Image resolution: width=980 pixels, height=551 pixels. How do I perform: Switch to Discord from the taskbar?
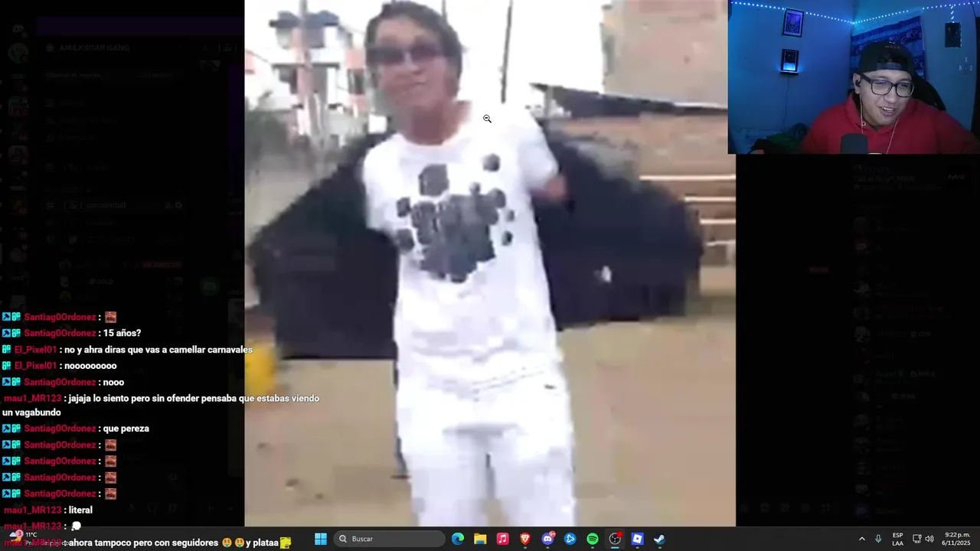point(547,539)
